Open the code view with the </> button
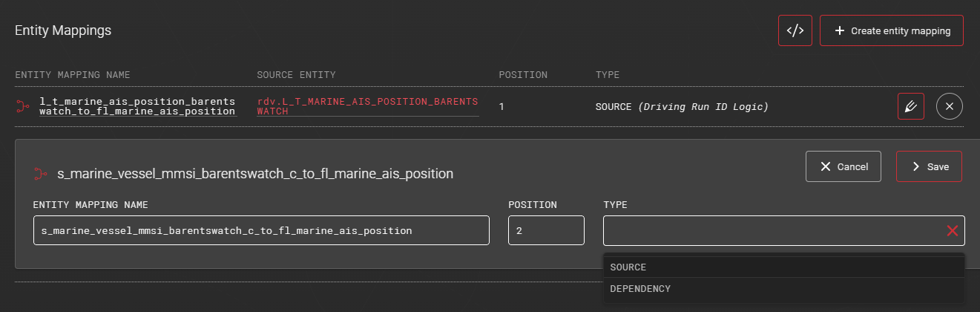The width and height of the screenshot is (980, 312). pos(795,30)
